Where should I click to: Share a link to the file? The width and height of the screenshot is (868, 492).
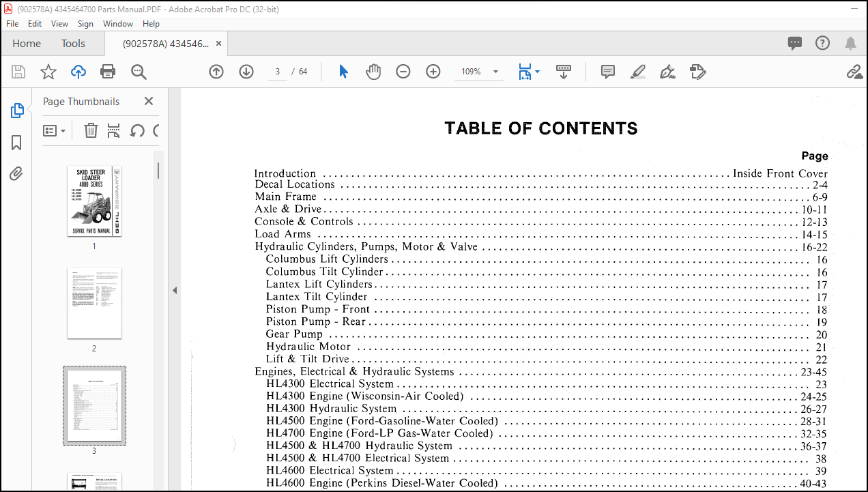point(854,72)
